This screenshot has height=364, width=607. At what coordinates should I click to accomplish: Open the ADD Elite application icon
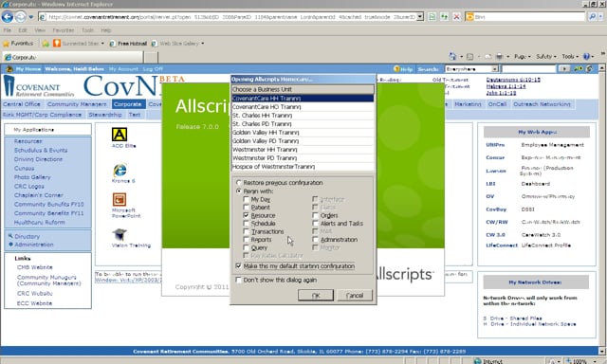tap(120, 135)
